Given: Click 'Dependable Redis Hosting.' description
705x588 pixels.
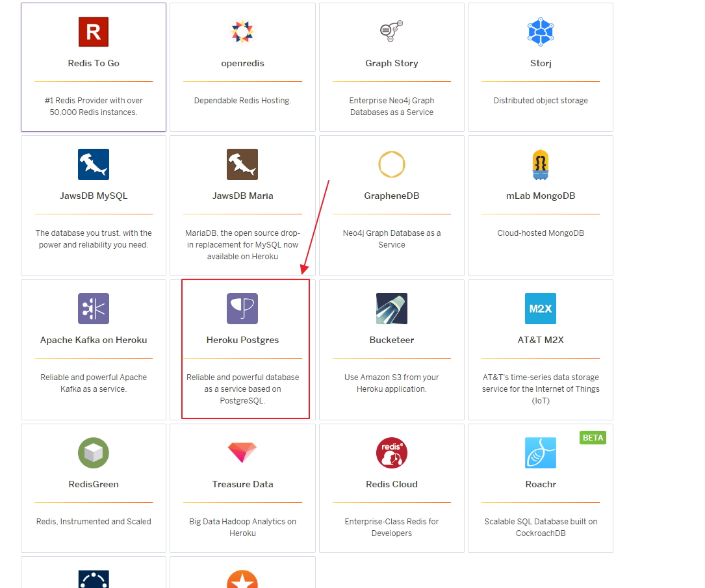Looking at the screenshot, I should pos(242,101).
